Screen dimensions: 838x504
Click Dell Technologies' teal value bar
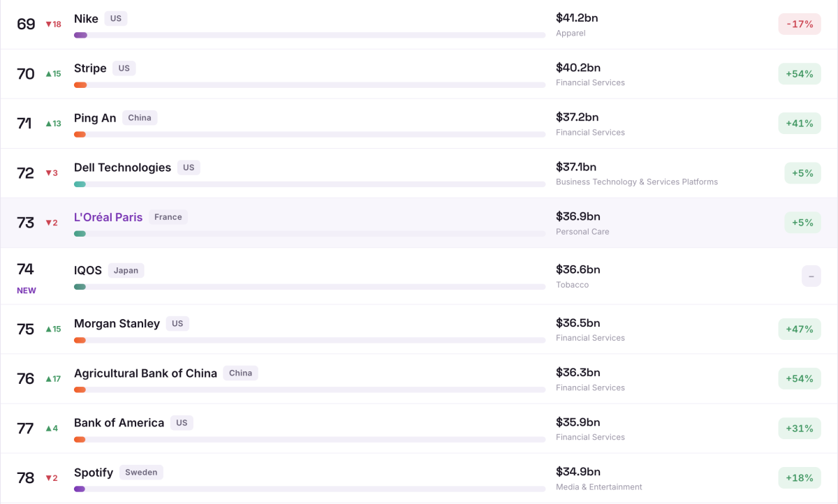(80, 184)
